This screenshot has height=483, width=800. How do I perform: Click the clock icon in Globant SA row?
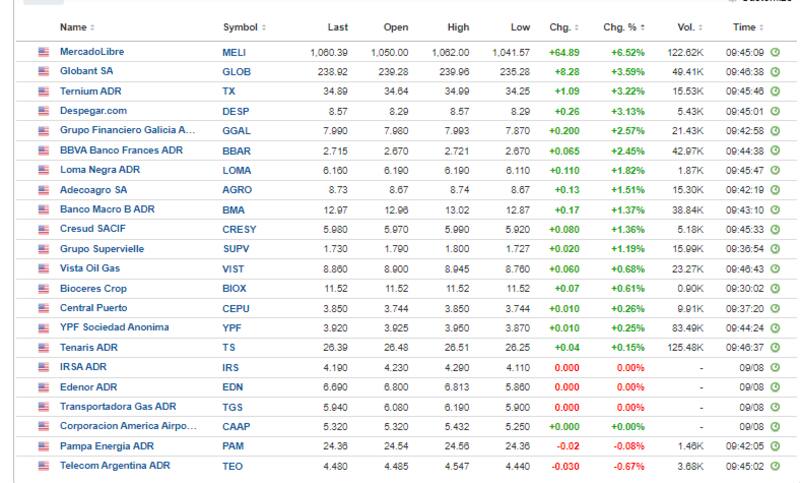tap(776, 72)
